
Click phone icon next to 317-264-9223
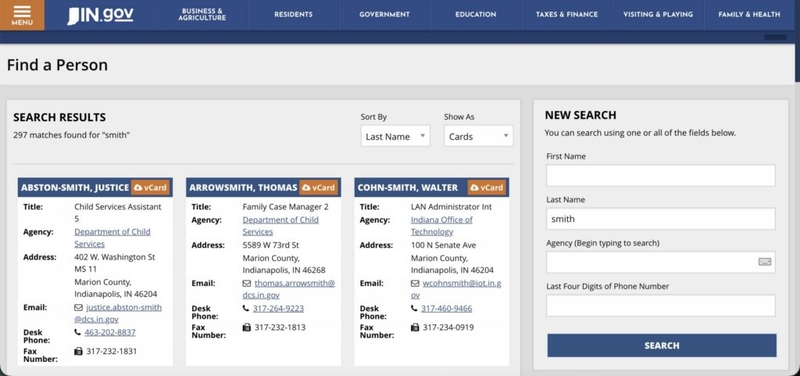coord(246,309)
